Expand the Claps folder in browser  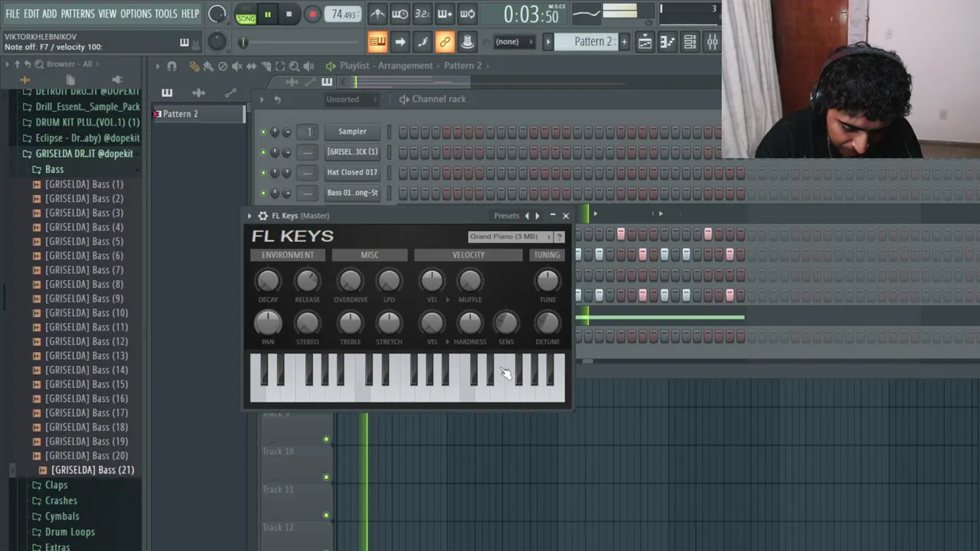click(56, 485)
